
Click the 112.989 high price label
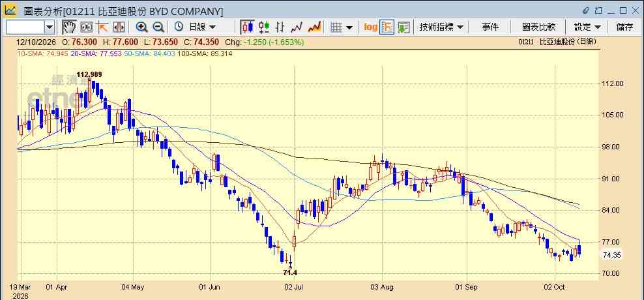[x=89, y=74]
